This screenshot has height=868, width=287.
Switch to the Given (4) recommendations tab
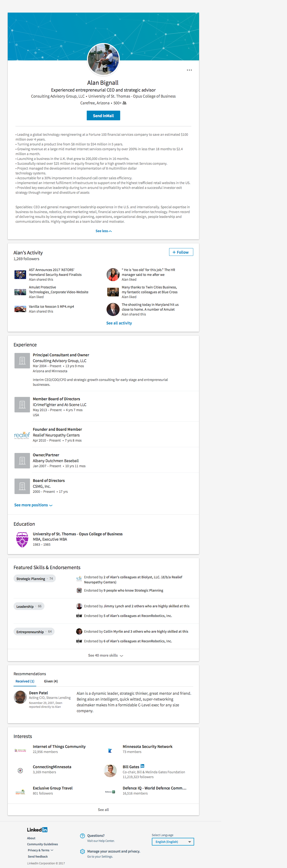coord(51,681)
